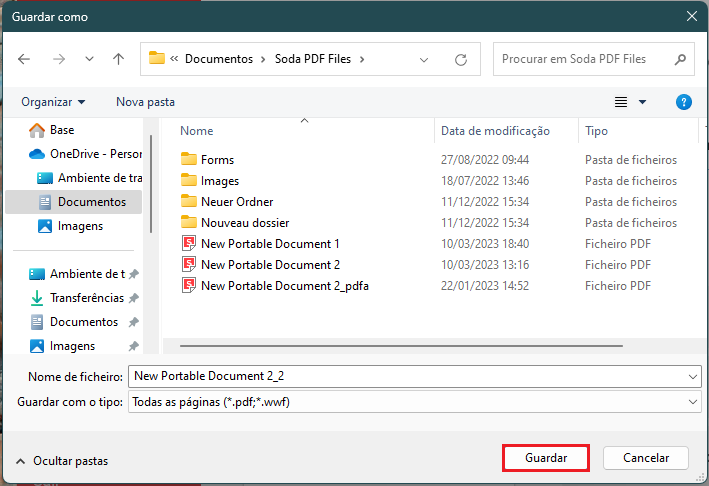The image size is (709, 486).
Task: Open view options dropdown arrow
Action: pyautogui.click(x=642, y=102)
